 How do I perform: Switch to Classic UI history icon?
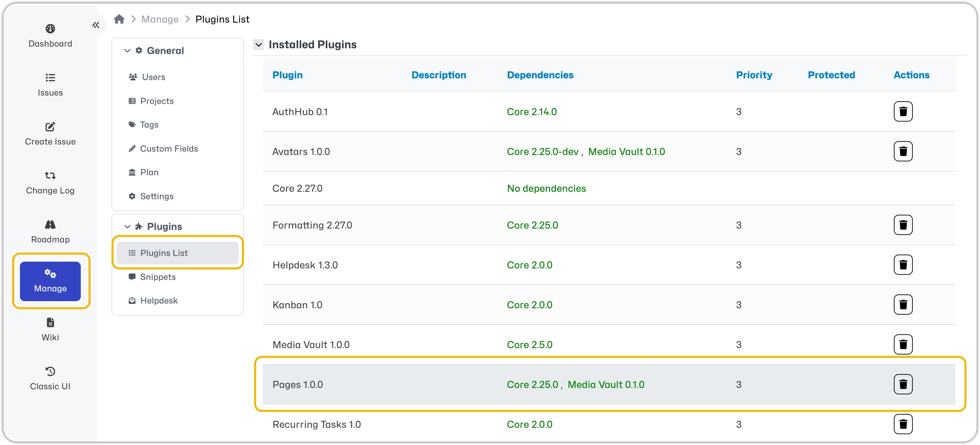click(50, 371)
